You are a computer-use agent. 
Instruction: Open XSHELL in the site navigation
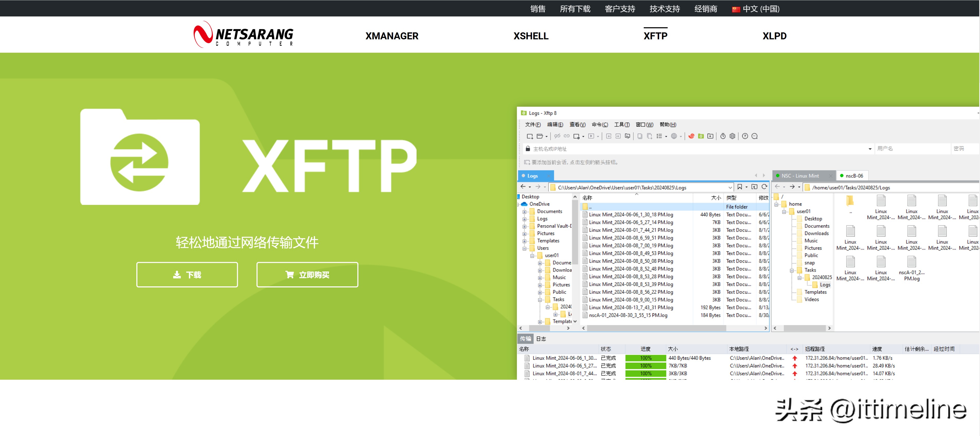point(531,36)
